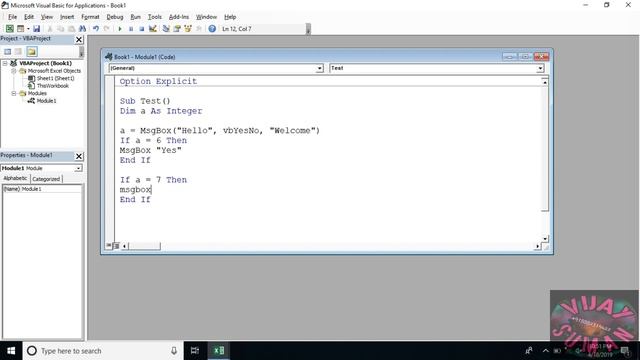Click the (Name) Module1 property field
The width and height of the screenshot is (640, 360).
(x=42, y=189)
